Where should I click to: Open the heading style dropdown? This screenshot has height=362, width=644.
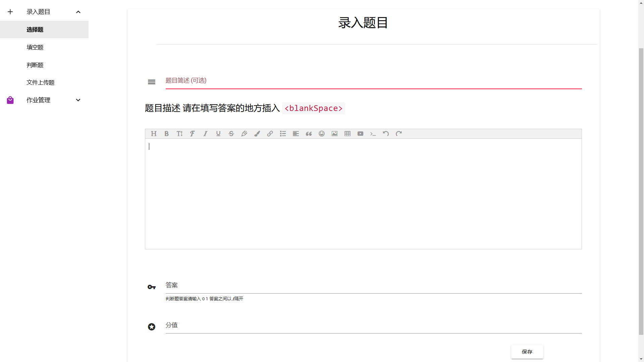[154, 134]
